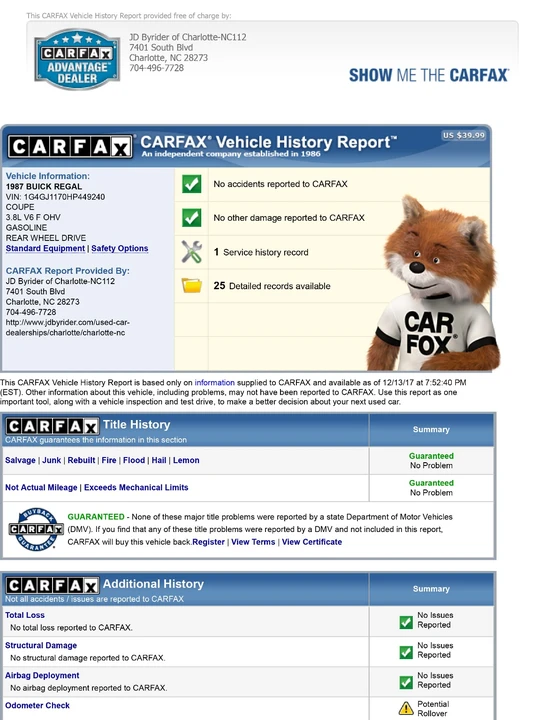Viewport: 545px width, 720px height.
Task: Click the 'information' link in the disclaimer
Action: click(x=214, y=382)
